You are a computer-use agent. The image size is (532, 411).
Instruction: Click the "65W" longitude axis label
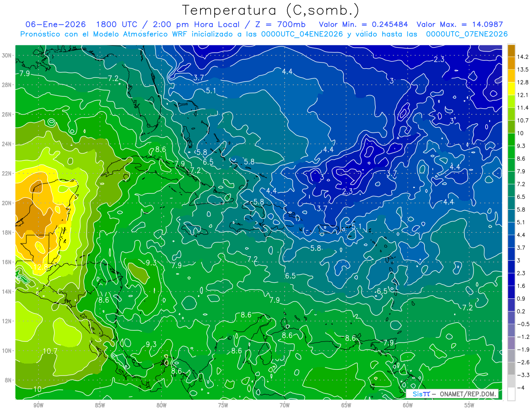point(346,405)
